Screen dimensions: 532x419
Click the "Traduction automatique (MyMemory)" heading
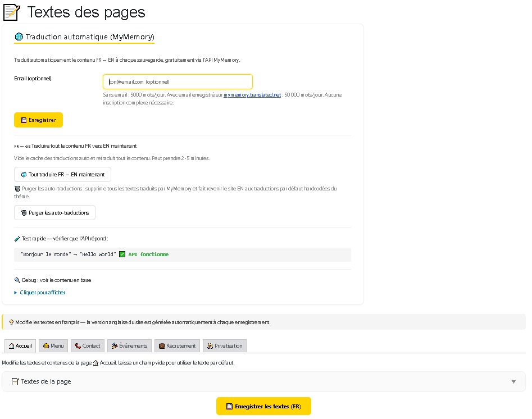pyautogui.click(x=90, y=37)
